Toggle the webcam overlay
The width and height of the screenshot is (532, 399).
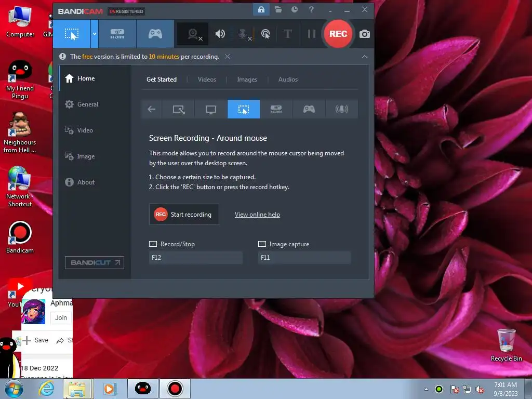[x=193, y=34]
